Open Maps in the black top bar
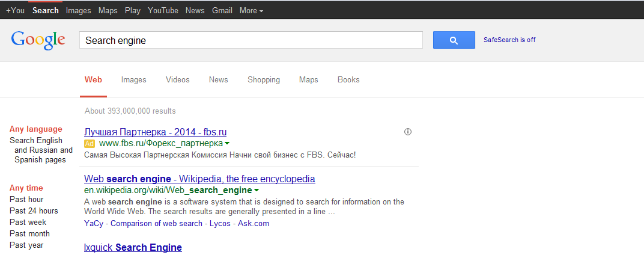 coord(108,11)
